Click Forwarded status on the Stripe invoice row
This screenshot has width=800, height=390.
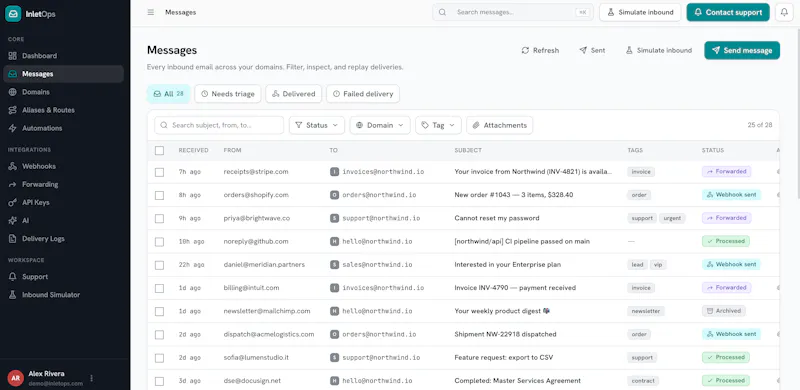pos(727,172)
